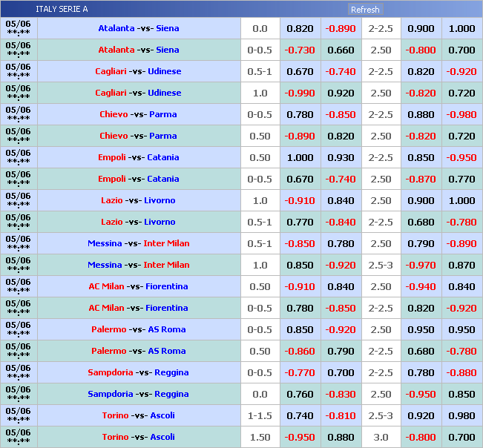
Task: Click the ITALY SERIE A league header
Action: click(62, 10)
